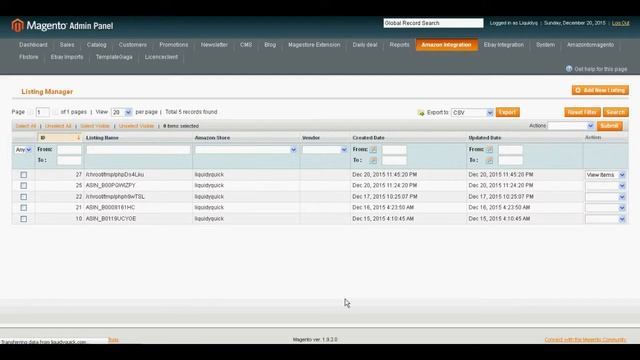Open the Ebay Imports menu
The height and width of the screenshot is (360, 640).
[67, 57]
